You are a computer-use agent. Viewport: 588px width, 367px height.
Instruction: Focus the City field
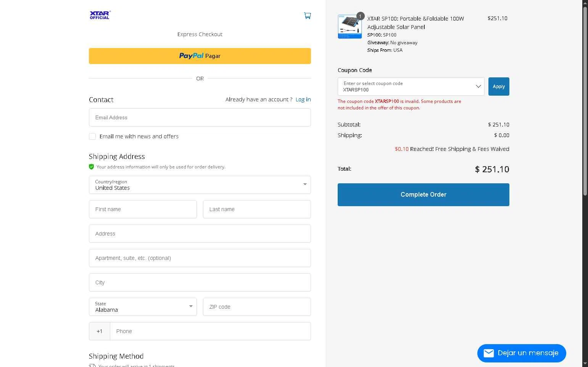pos(200,282)
